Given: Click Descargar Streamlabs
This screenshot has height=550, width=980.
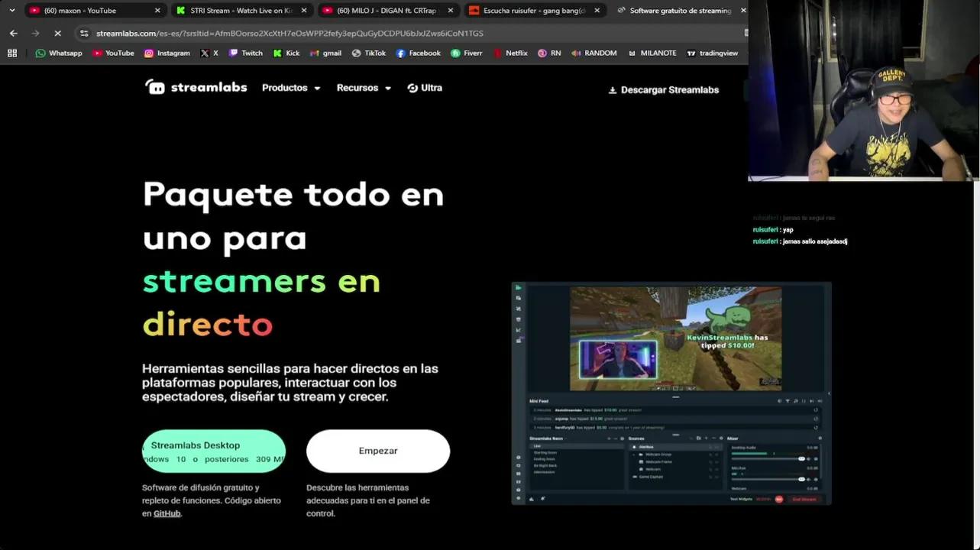Looking at the screenshot, I should [x=664, y=90].
